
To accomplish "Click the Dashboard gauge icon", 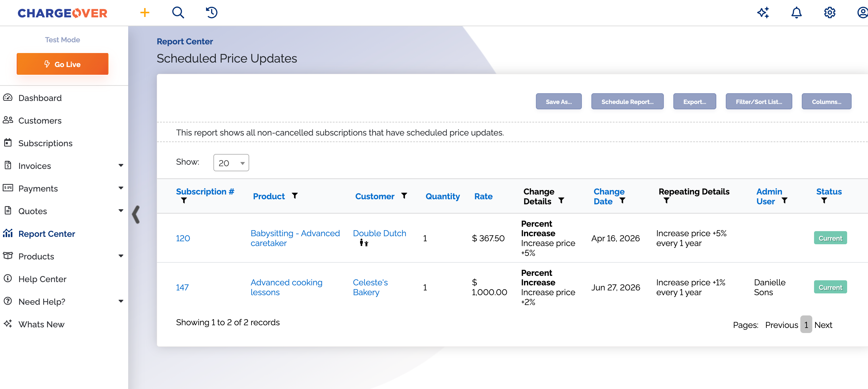I will [x=8, y=98].
